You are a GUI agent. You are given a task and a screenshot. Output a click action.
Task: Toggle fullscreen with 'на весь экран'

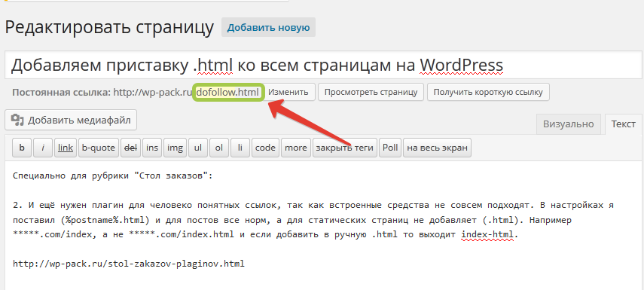(x=437, y=148)
